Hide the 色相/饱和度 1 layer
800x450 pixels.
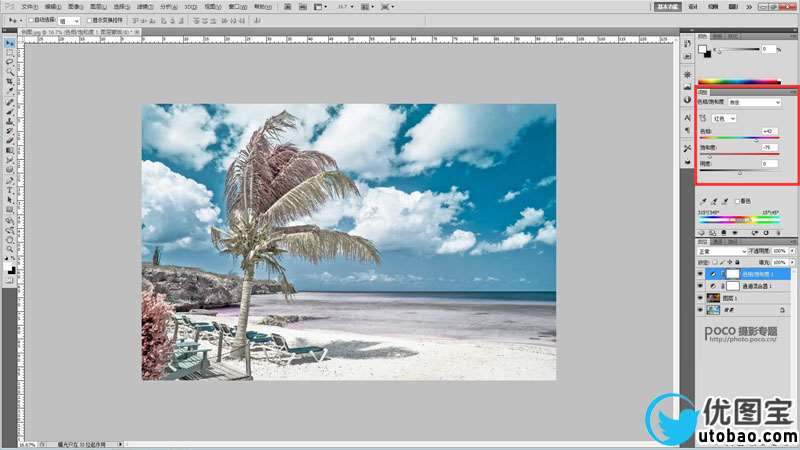701,274
